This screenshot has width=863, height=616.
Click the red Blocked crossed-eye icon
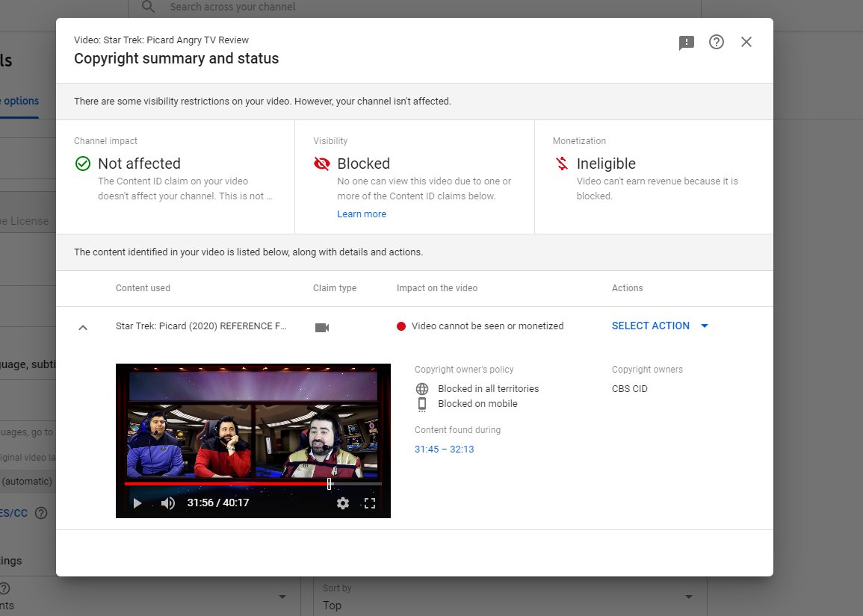click(322, 164)
